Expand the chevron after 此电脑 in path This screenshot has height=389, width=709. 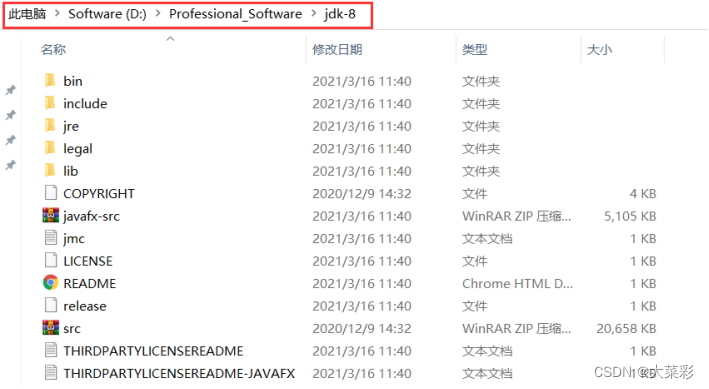[57, 14]
